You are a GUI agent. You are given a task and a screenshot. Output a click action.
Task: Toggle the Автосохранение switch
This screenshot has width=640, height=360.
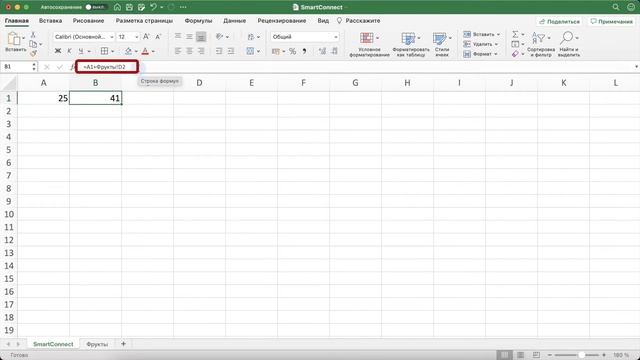coord(96,7)
